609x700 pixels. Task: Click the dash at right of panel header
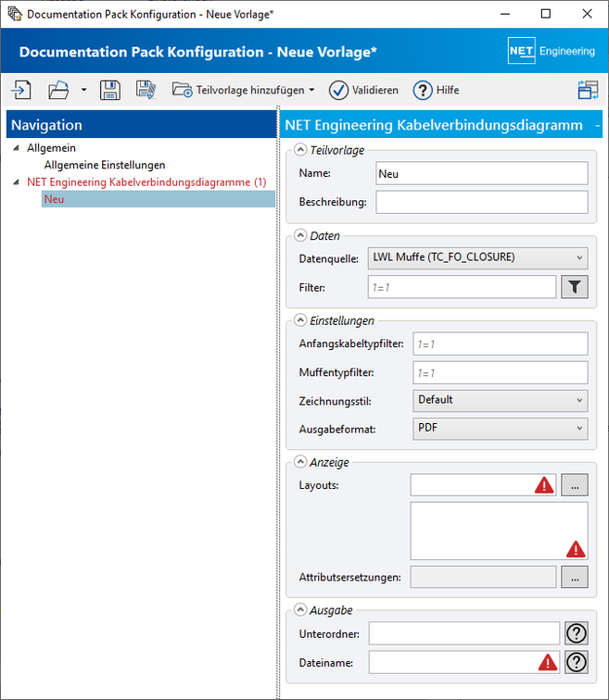pyautogui.click(x=597, y=125)
